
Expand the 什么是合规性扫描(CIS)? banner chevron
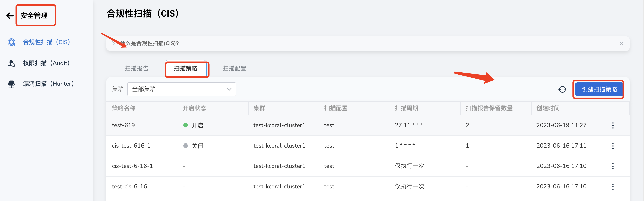click(113, 43)
